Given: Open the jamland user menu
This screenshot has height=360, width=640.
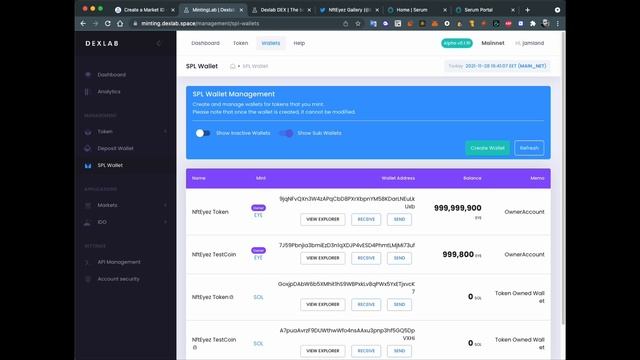Looking at the screenshot, I should click(529, 43).
